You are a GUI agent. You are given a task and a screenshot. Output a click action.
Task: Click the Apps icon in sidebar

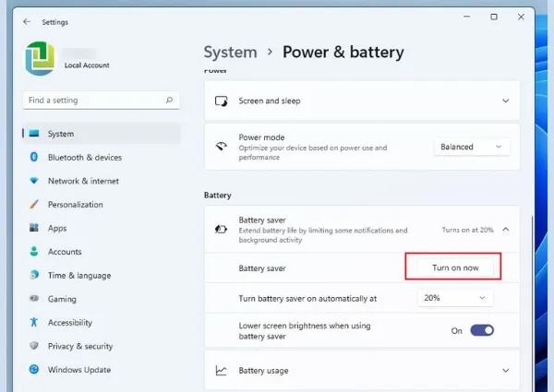(34, 228)
